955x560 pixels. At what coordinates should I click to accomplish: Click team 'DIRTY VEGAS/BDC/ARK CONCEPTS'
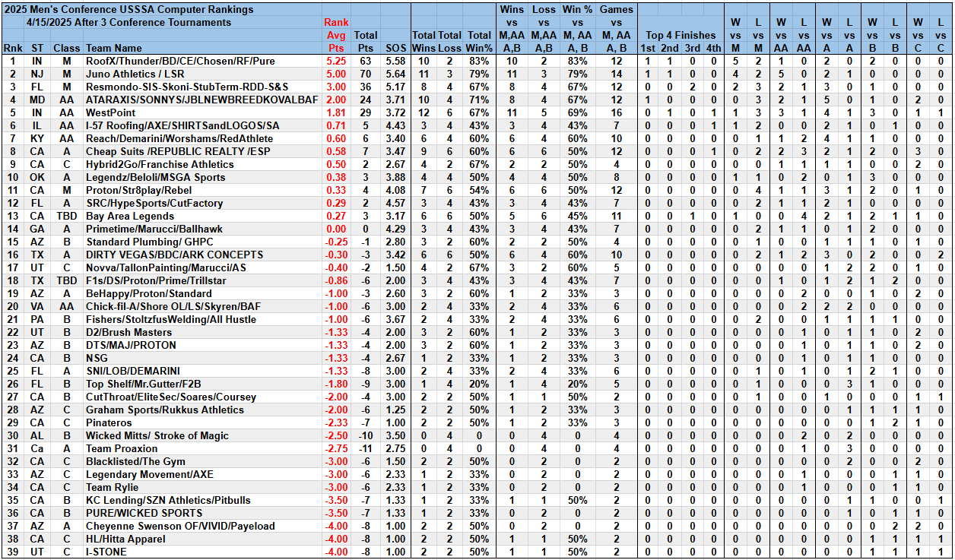coord(175,255)
